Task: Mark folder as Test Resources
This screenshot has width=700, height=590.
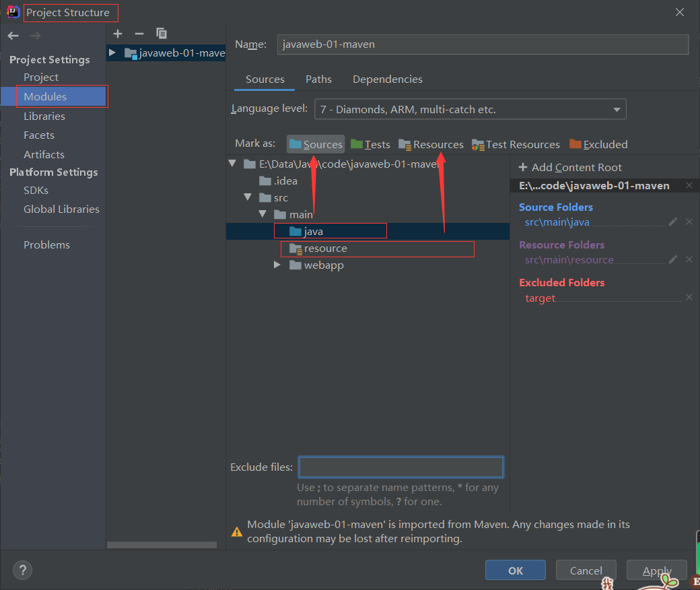Action: (516, 144)
